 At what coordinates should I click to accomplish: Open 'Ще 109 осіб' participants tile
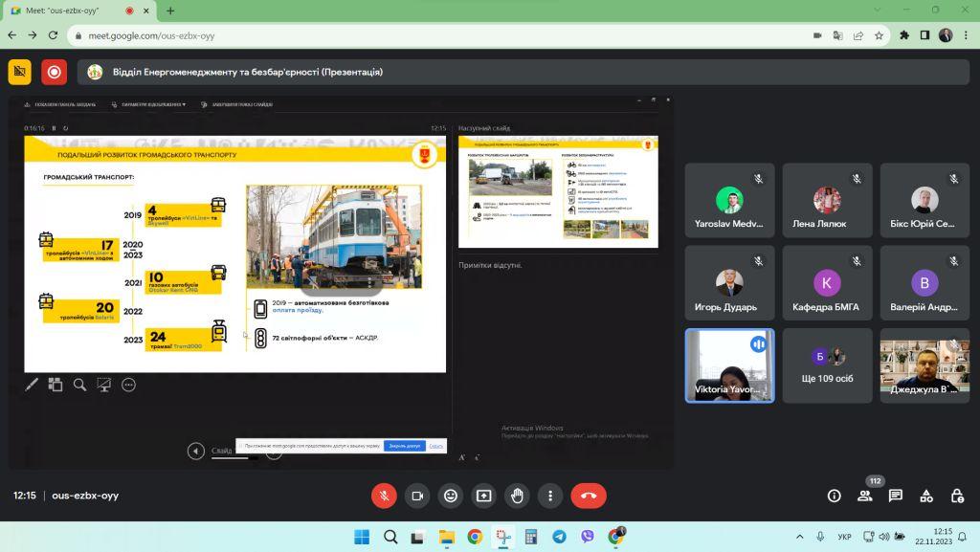click(827, 365)
